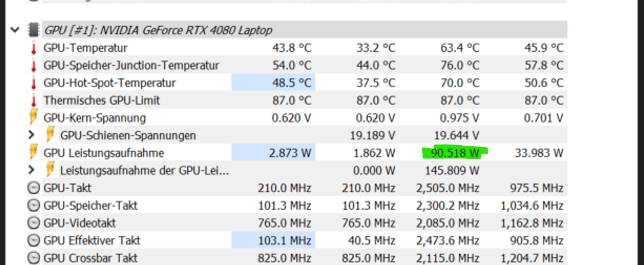Select the GPU-Temperatur sensor label

(85, 48)
